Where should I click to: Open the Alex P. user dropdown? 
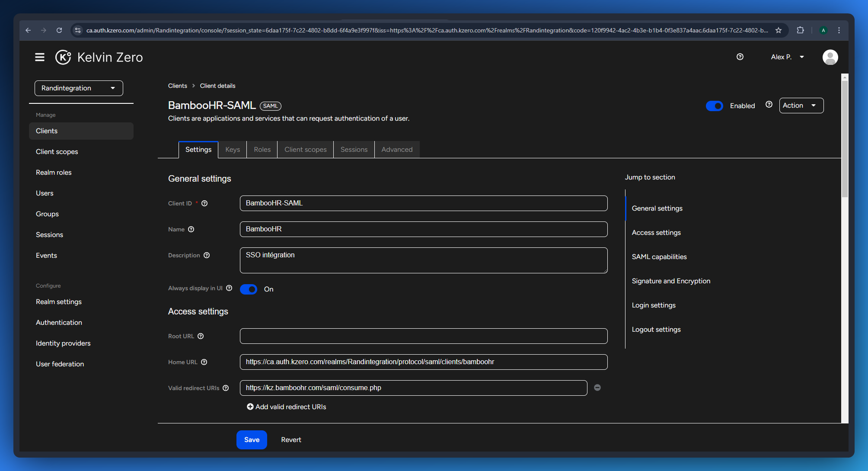click(x=787, y=57)
